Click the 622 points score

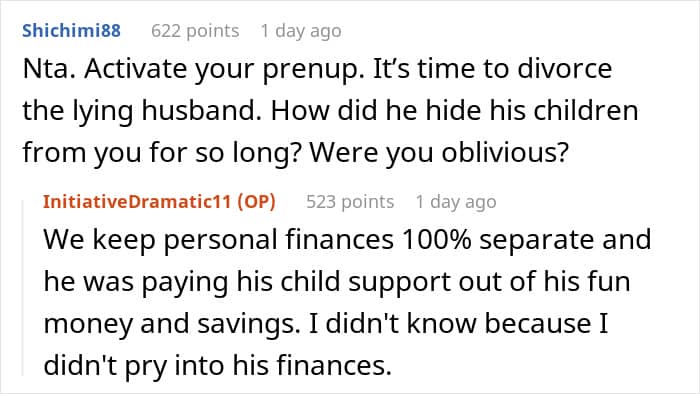click(x=195, y=31)
